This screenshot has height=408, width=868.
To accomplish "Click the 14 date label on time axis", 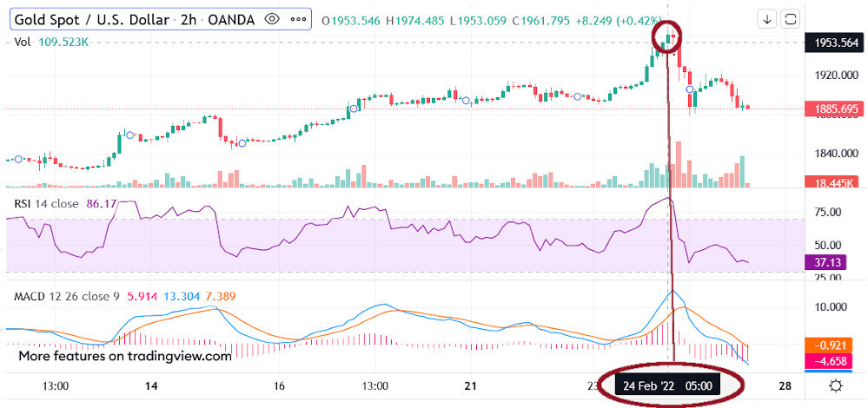I will [152, 385].
